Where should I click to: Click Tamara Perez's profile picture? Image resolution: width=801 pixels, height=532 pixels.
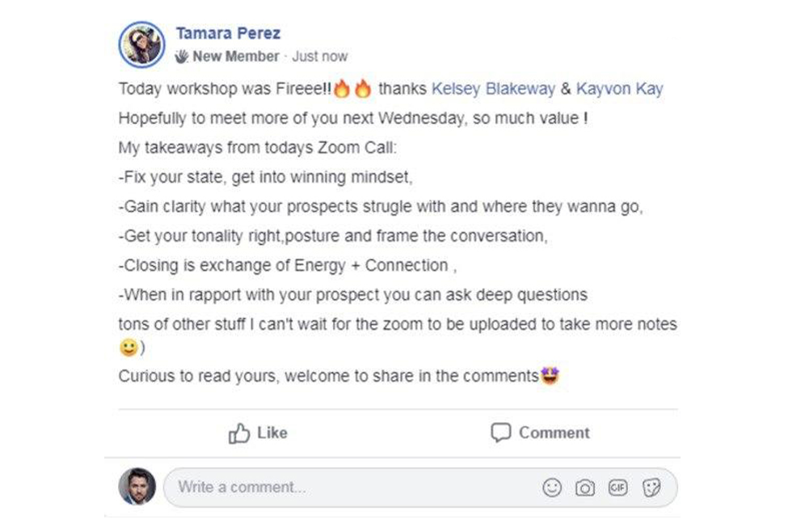click(x=141, y=44)
